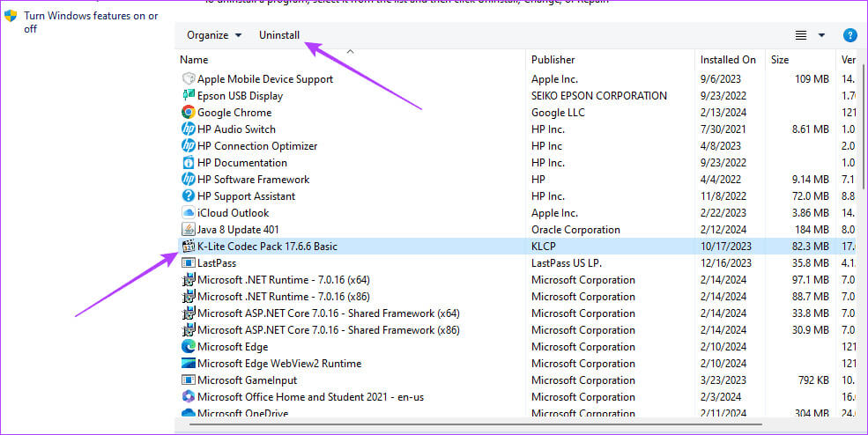
Task: Click the Google Chrome icon
Action: pyautogui.click(x=189, y=112)
